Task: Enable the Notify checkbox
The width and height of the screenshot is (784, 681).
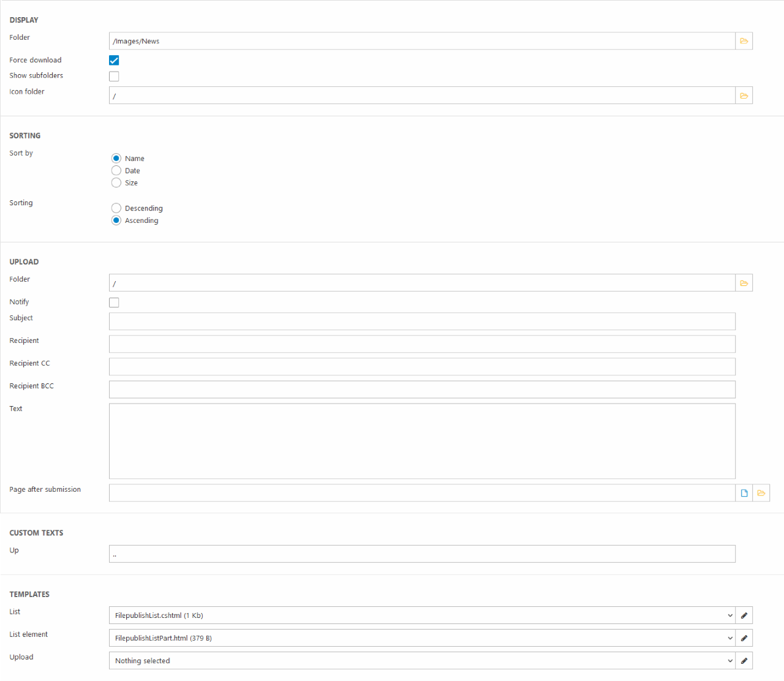Action: pos(114,303)
